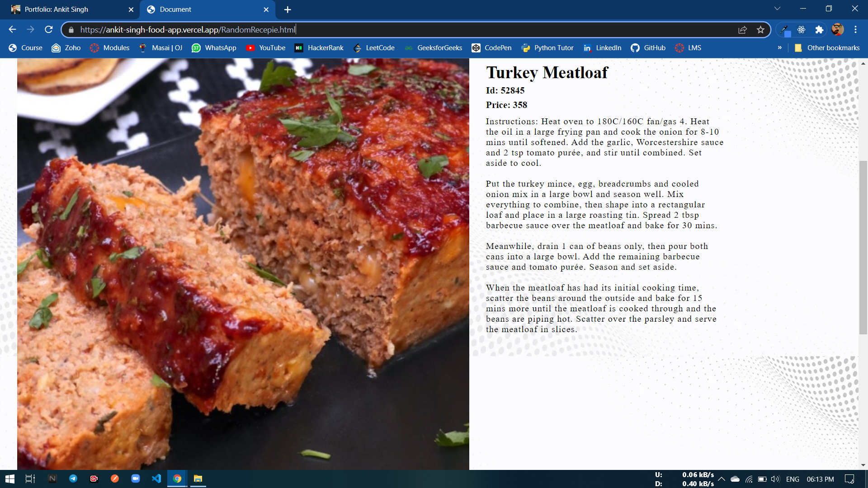Click the browser forward arrow
This screenshot has height=488, width=868.
click(30, 29)
